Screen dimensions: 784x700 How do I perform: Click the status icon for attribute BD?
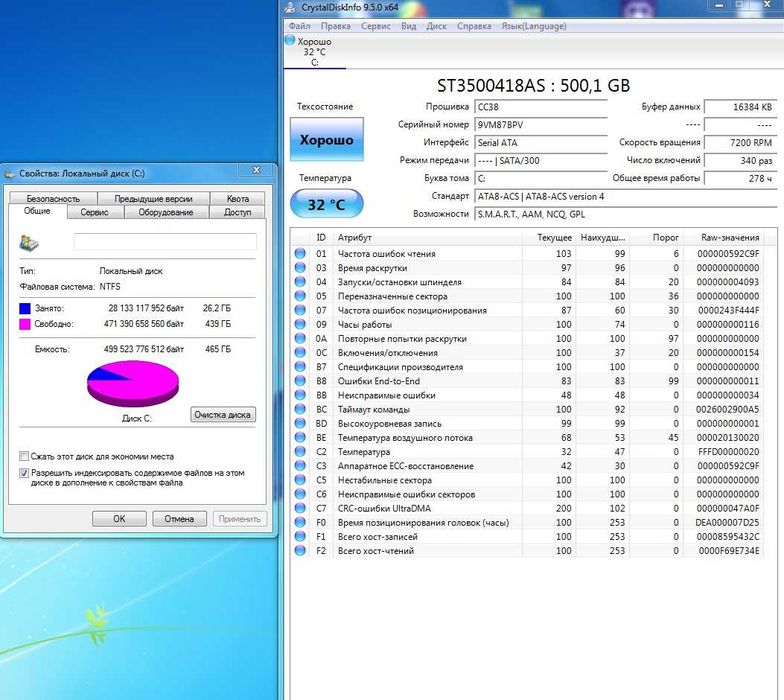click(300, 423)
